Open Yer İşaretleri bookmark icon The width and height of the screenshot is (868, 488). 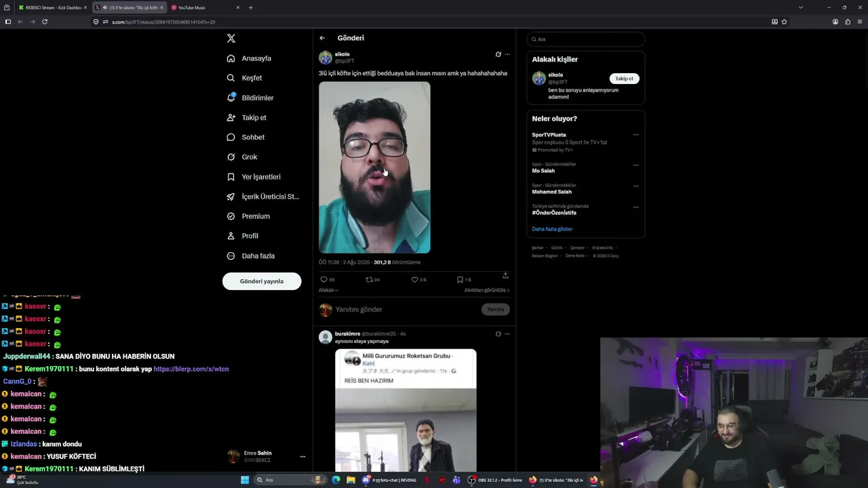231,177
